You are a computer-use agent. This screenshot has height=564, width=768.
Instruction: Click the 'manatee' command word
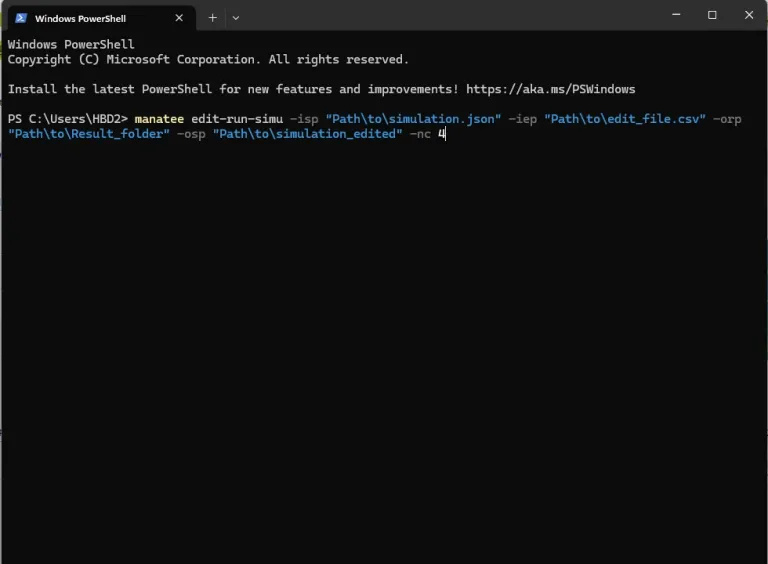159,119
